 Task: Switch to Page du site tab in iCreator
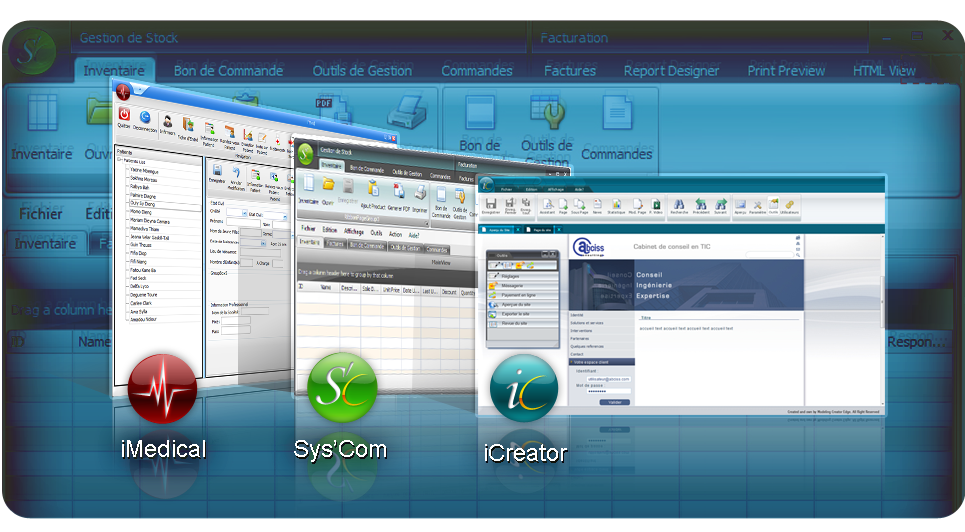click(540, 230)
